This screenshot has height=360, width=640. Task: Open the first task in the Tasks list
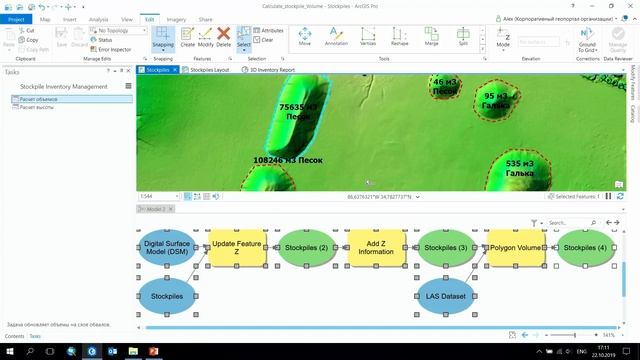pyautogui.click(x=72, y=99)
